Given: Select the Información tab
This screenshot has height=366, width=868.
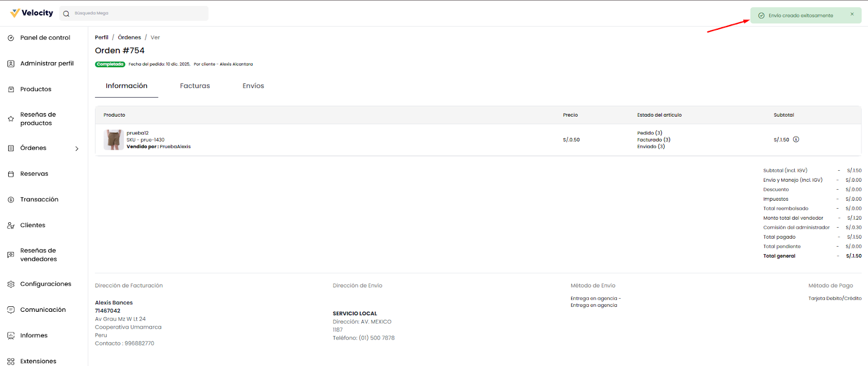Looking at the screenshot, I should coord(126,86).
